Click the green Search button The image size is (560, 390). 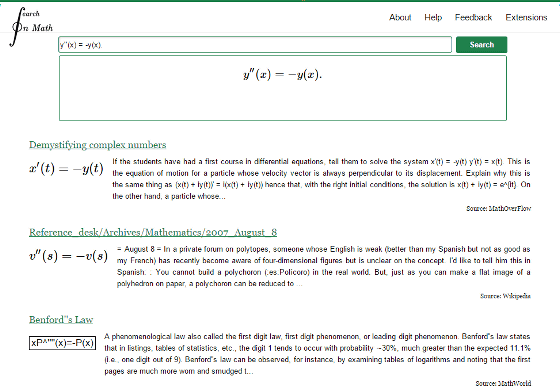(x=481, y=45)
